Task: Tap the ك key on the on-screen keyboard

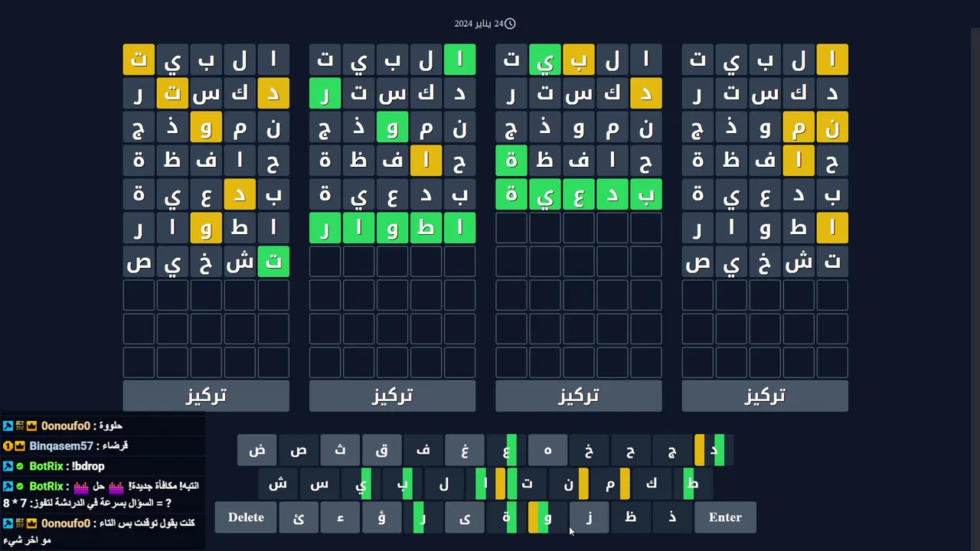Action: click(650, 484)
